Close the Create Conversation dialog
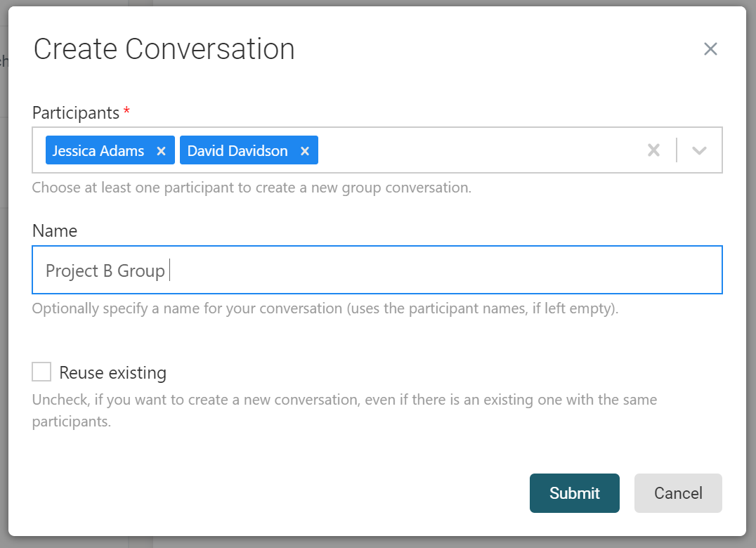Viewport: 756px width, 548px height. pos(710,49)
